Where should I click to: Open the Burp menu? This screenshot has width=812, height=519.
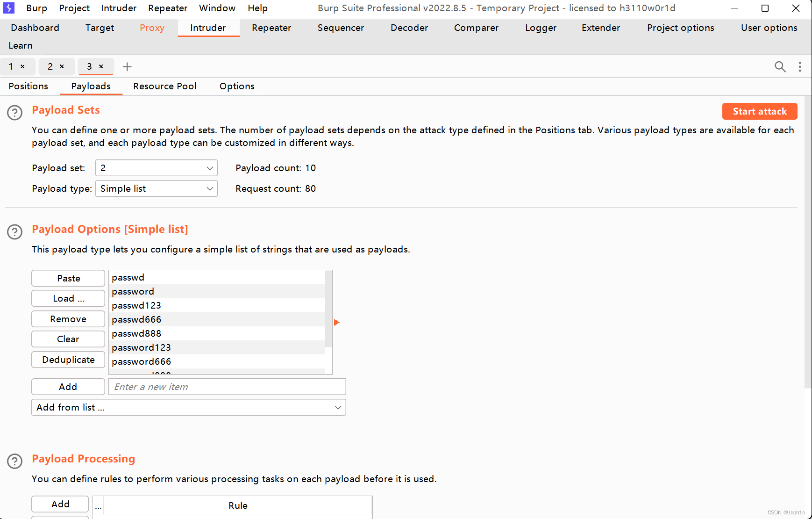(36, 8)
